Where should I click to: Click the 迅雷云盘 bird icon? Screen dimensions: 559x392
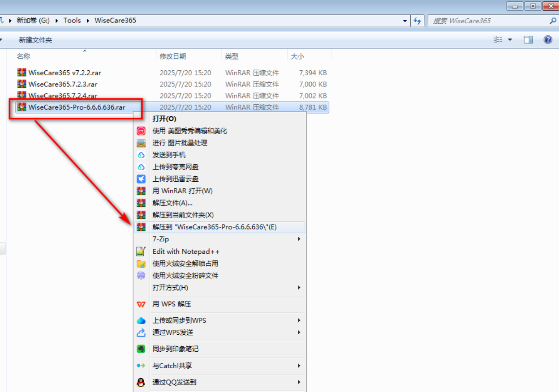point(141,179)
